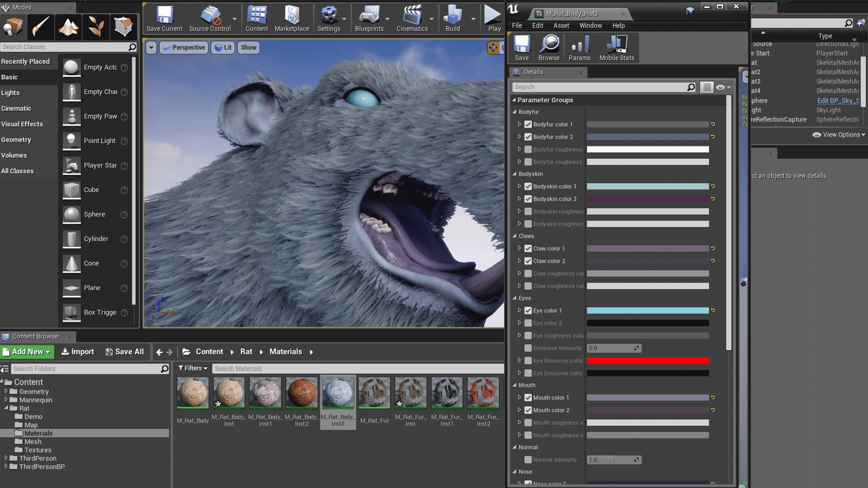Screen dimensions: 868x488
Task: Open the Perspective viewport dropdown
Action: (184, 47)
